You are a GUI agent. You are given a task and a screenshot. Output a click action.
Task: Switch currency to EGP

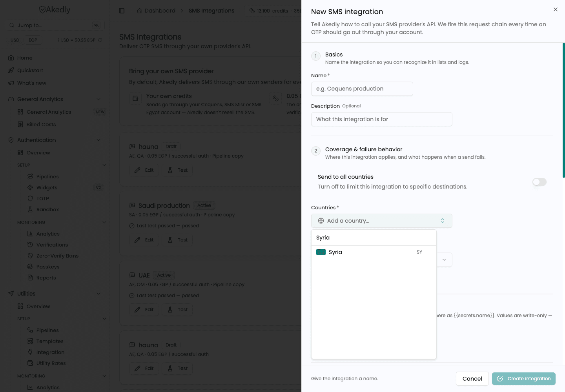(33, 40)
